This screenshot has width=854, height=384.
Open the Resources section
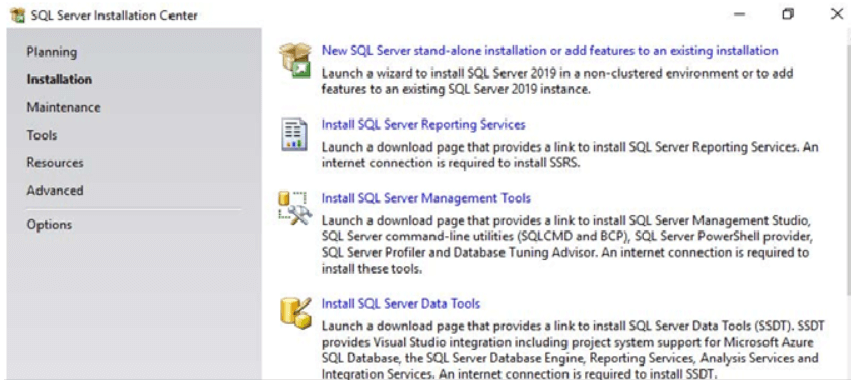54,163
